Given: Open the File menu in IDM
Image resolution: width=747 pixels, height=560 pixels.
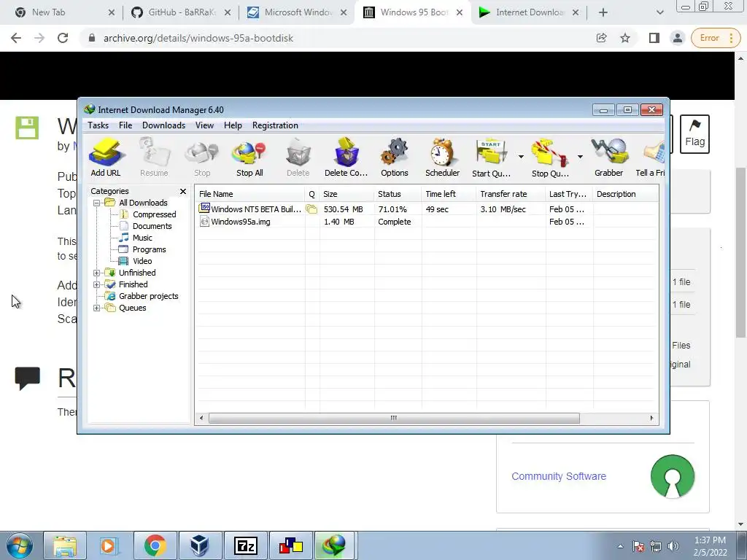Looking at the screenshot, I should tap(125, 125).
